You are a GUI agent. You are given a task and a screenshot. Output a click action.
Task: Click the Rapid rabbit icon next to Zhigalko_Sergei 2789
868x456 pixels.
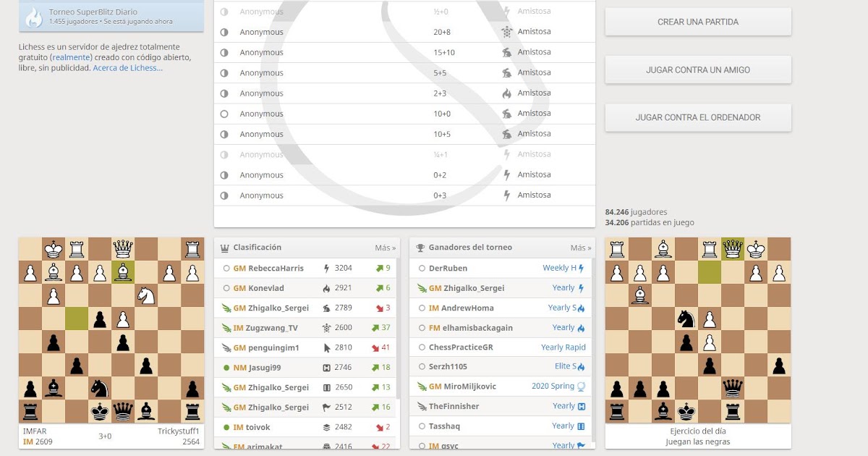326,308
